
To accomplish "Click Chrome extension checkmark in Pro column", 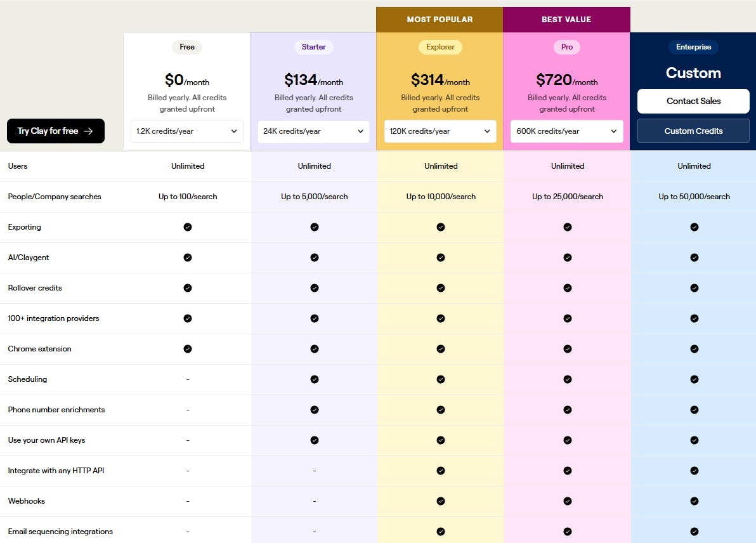I will [568, 349].
